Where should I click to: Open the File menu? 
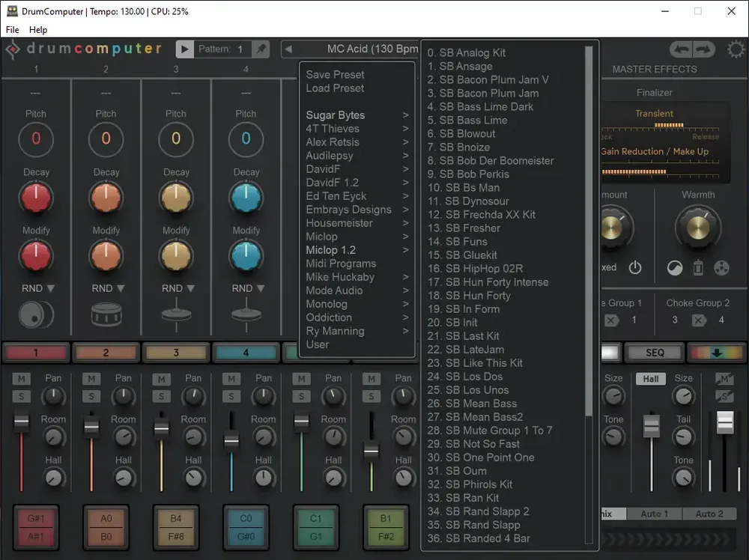(x=13, y=30)
